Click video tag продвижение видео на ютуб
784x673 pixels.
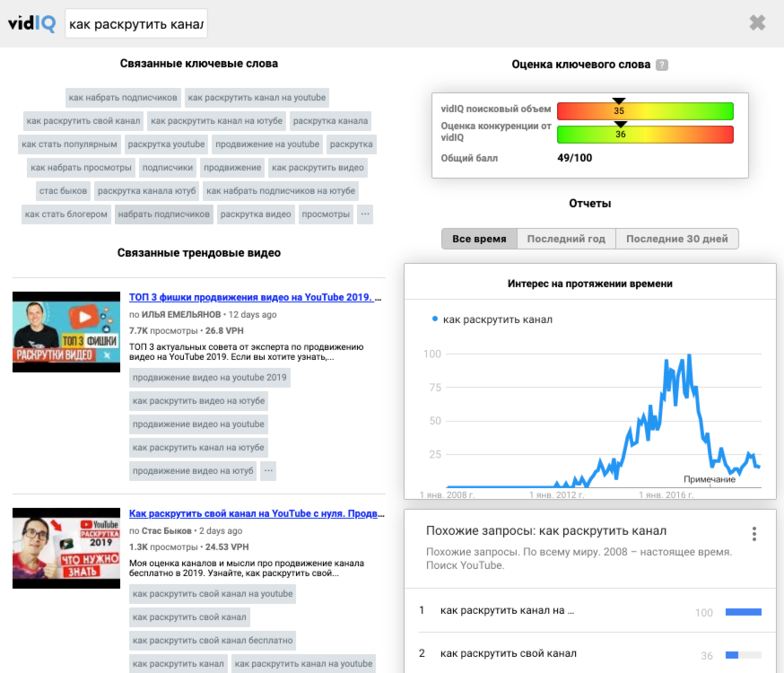193,470
